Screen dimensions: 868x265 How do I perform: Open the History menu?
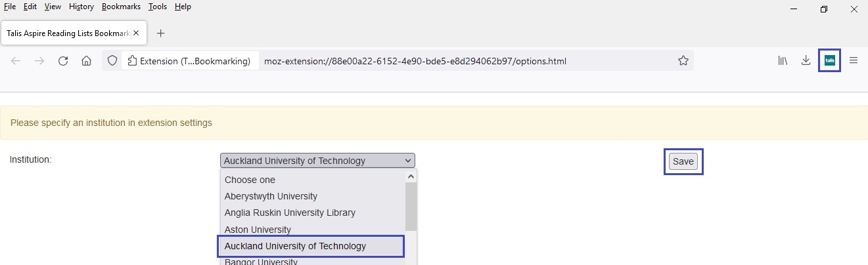[81, 7]
